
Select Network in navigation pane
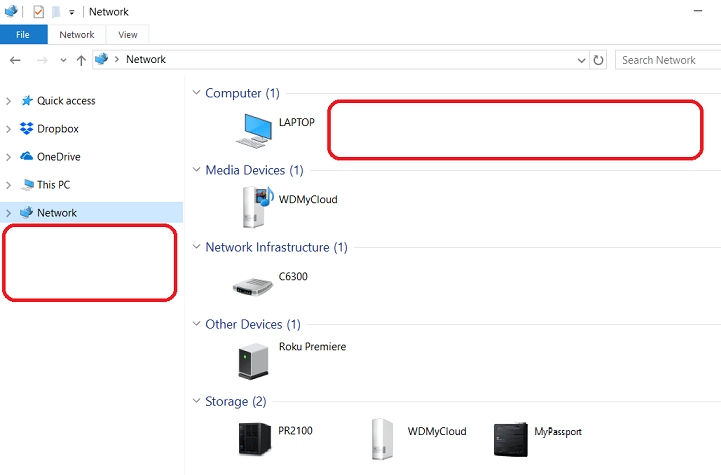pos(57,213)
